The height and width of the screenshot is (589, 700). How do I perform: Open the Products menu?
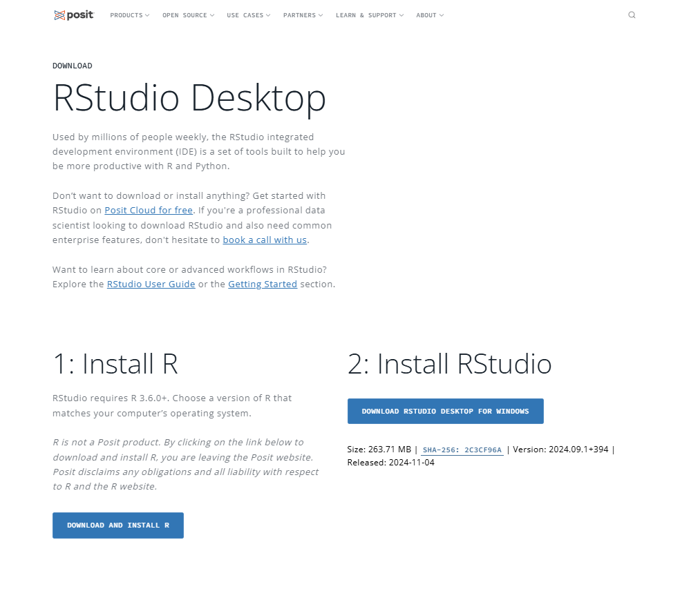[x=129, y=15]
